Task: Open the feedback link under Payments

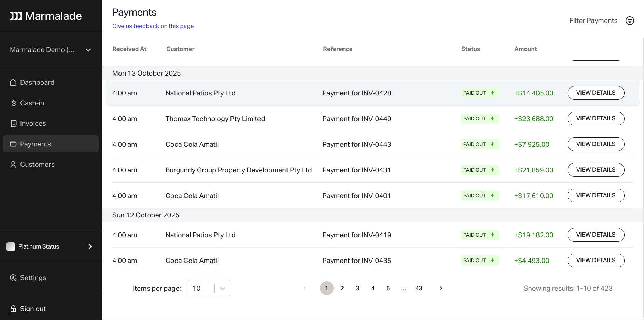Action: pyautogui.click(x=153, y=26)
